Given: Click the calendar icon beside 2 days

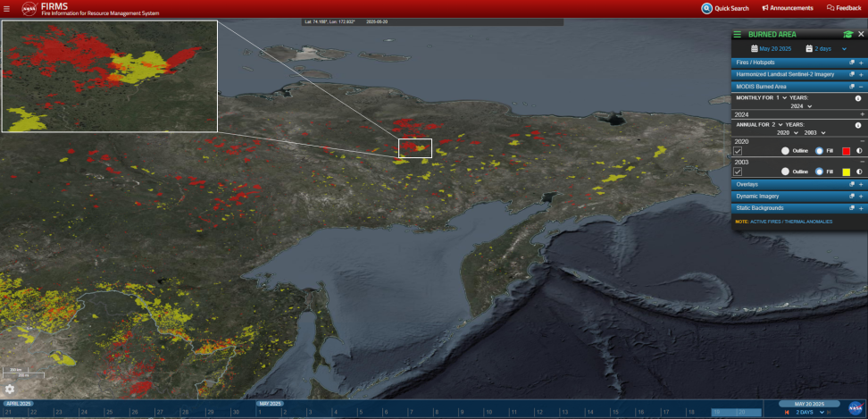Looking at the screenshot, I should pos(809,49).
